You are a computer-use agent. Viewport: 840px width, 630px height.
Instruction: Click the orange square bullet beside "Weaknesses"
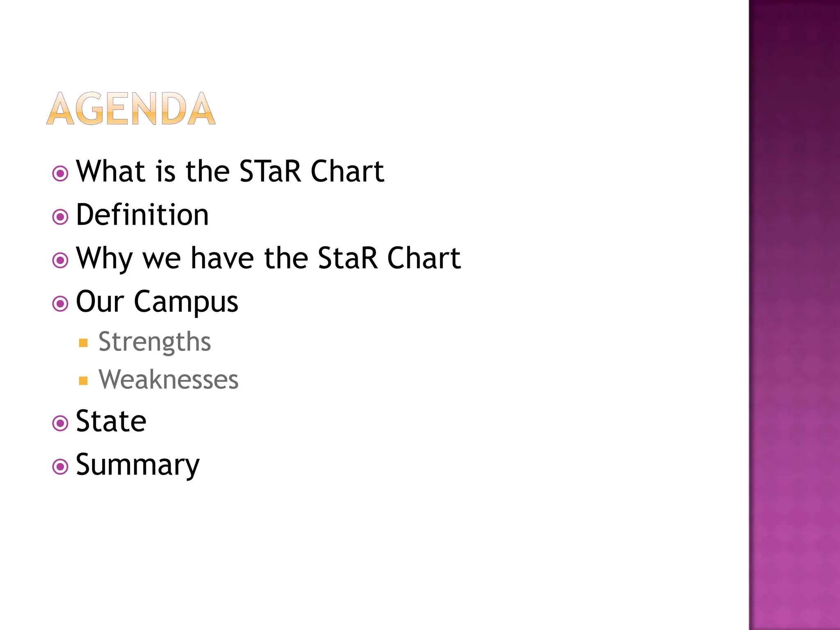tap(83, 381)
